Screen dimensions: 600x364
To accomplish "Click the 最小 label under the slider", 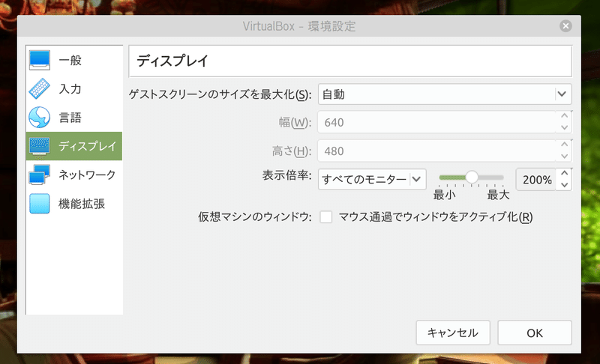I will click(x=444, y=195).
